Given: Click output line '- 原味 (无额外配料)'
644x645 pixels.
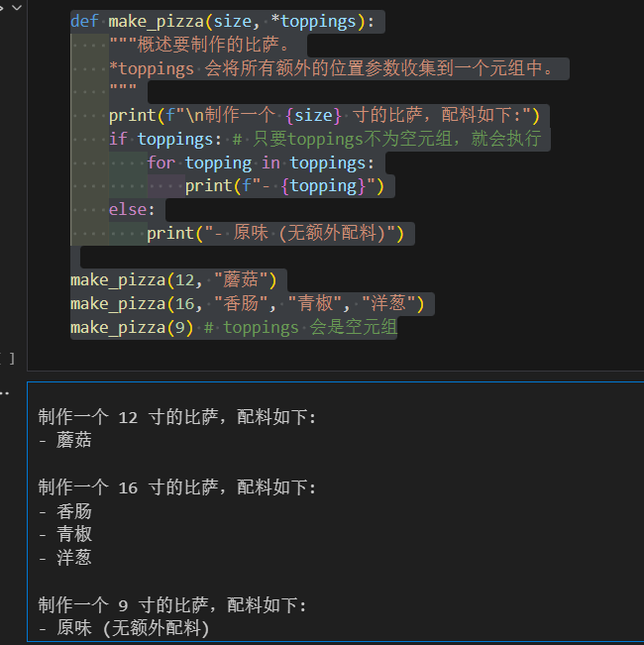Looking at the screenshot, I should (x=124, y=628).
